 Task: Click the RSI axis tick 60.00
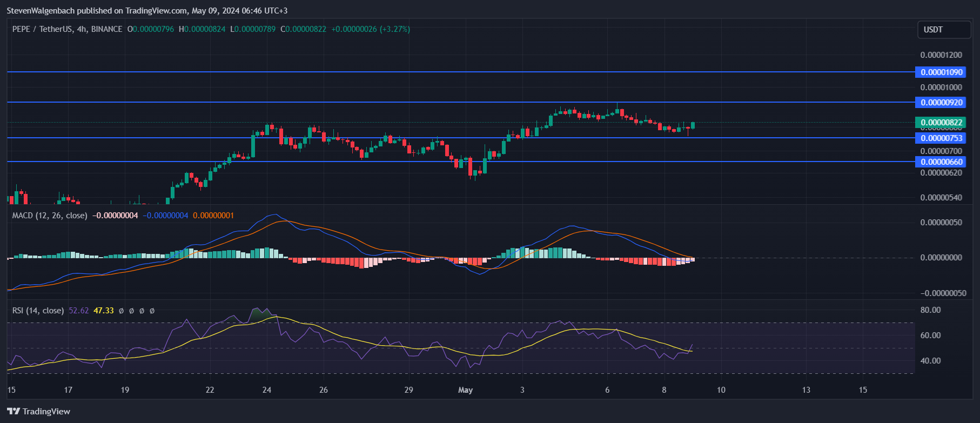click(930, 335)
